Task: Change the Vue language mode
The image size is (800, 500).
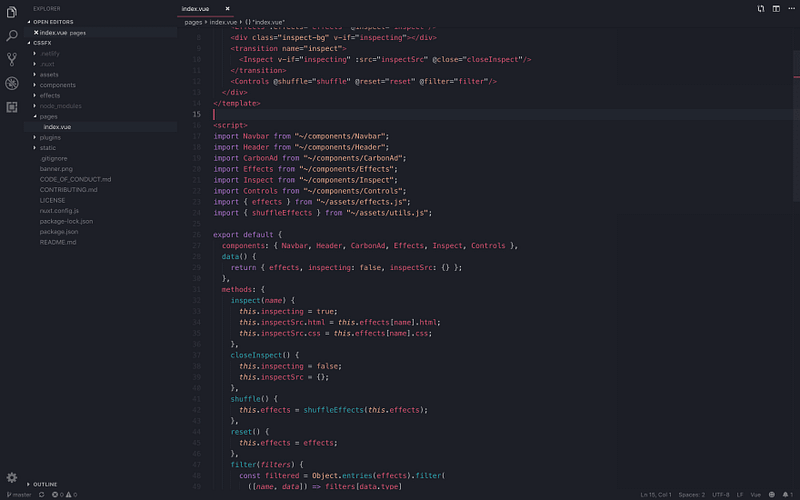Action: [756, 494]
